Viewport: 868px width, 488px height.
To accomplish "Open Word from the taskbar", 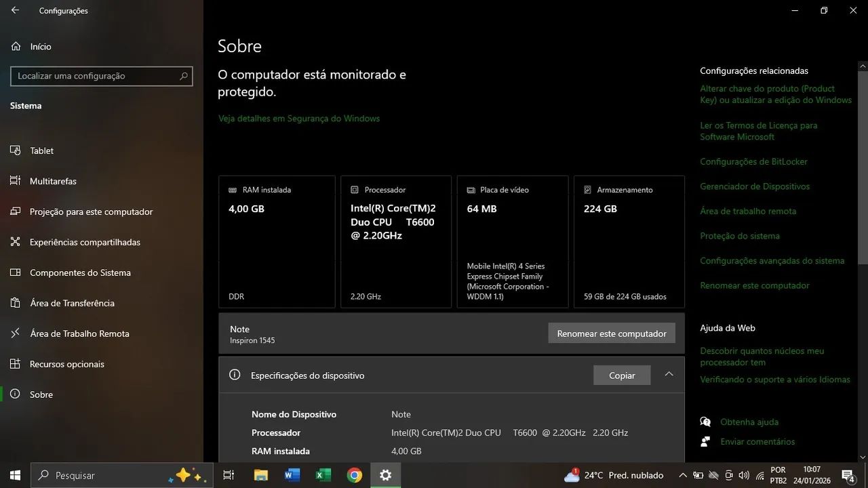I will (292, 475).
